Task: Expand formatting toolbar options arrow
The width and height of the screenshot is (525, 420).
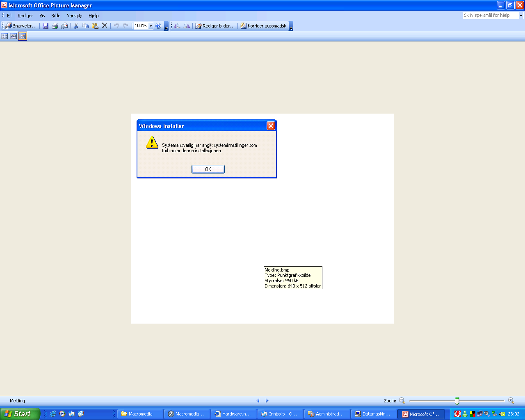Action: click(291, 26)
